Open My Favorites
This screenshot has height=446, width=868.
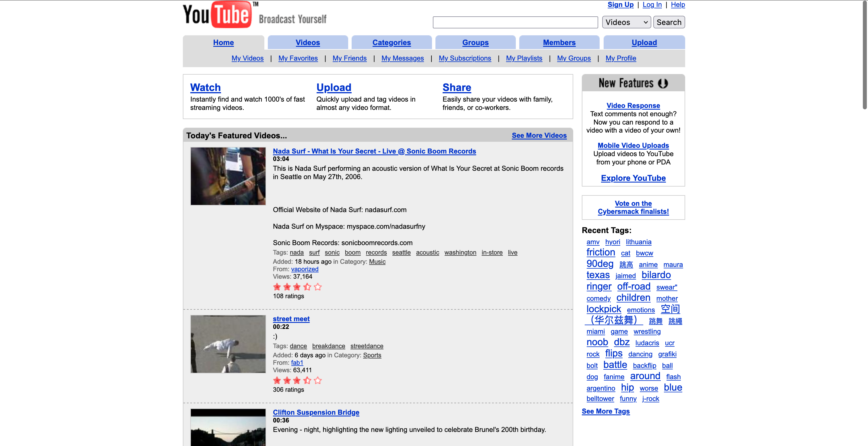[298, 58]
